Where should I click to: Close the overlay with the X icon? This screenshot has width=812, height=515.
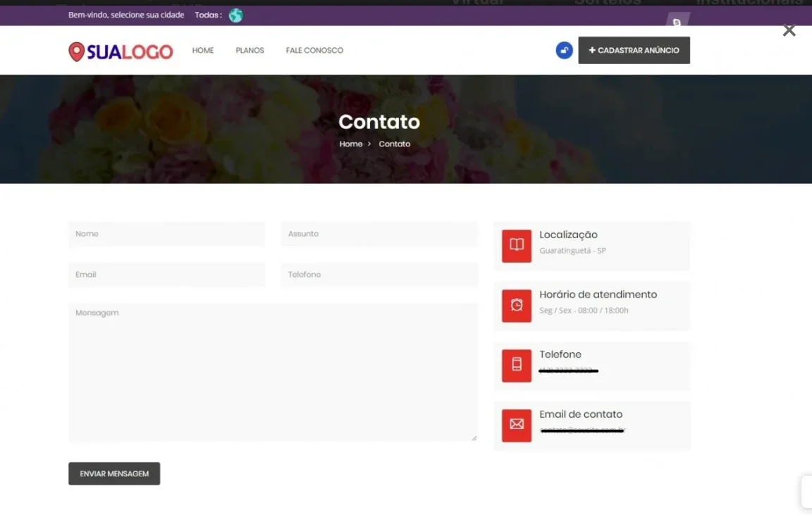(x=789, y=30)
